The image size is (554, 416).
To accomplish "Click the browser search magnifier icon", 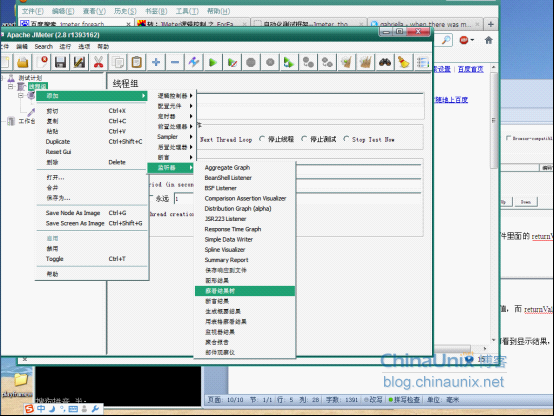I will click(447, 40).
